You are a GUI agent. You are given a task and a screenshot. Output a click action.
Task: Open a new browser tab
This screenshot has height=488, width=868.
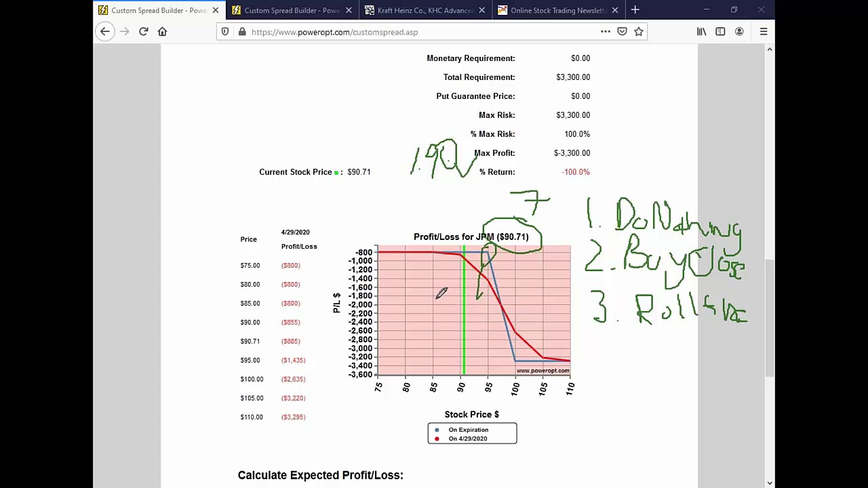tap(635, 10)
